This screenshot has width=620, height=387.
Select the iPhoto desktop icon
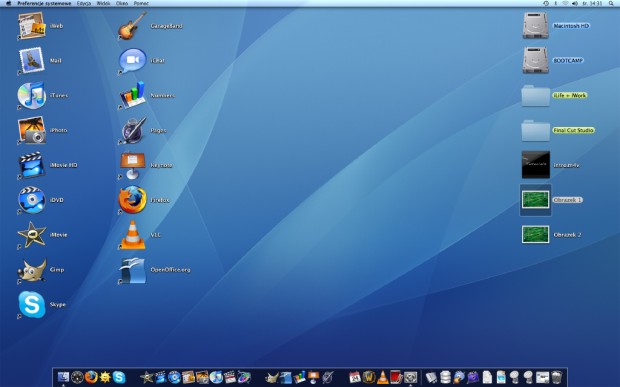[x=32, y=130]
